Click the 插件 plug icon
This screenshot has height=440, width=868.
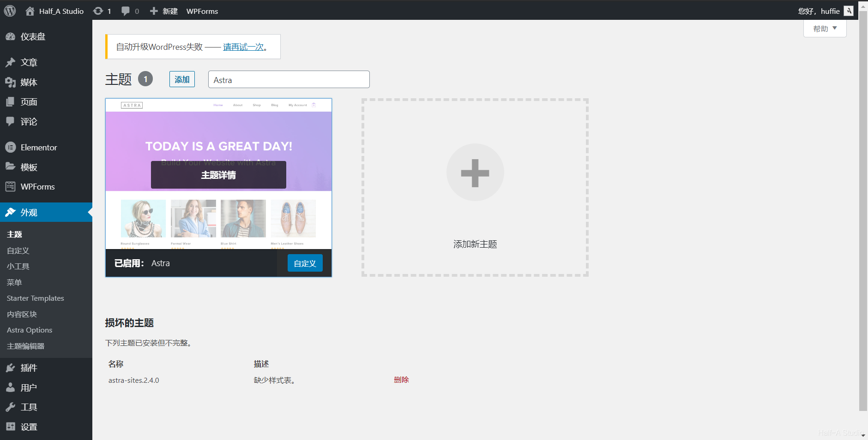[10, 368]
